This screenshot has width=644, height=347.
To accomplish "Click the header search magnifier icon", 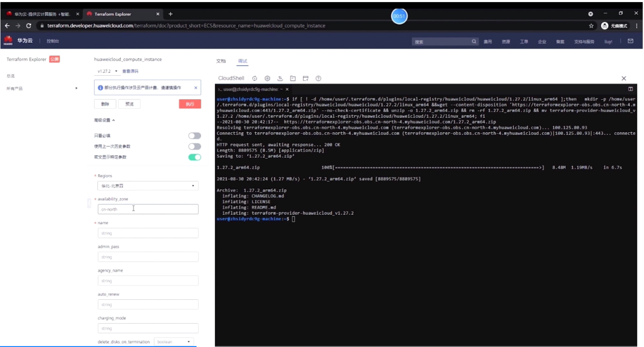I will [x=474, y=41].
